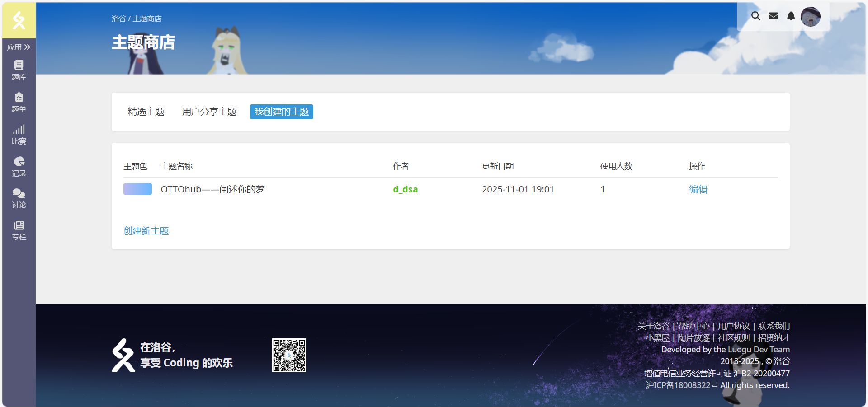Switch to the 用户分享主题 tab
This screenshot has height=407, width=868.
coord(209,112)
